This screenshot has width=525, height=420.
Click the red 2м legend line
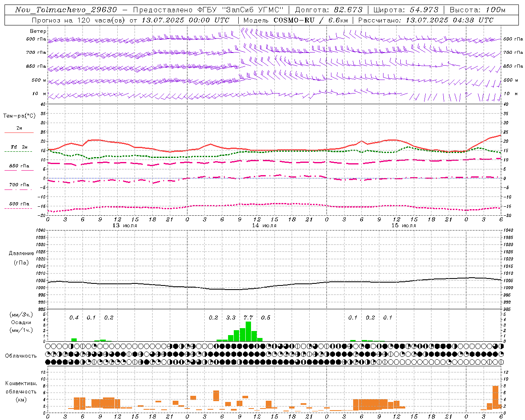tap(19, 132)
